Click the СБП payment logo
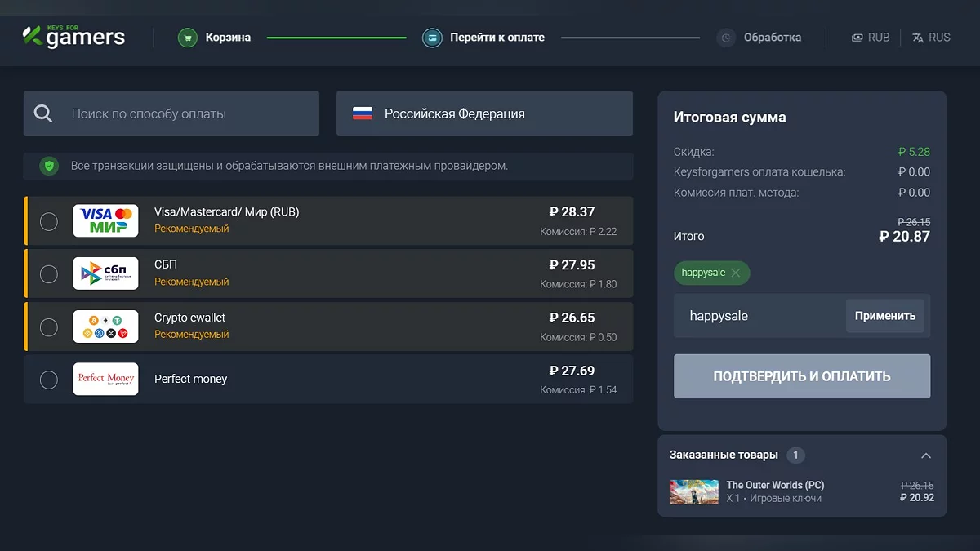980x551 pixels. pyautogui.click(x=105, y=273)
